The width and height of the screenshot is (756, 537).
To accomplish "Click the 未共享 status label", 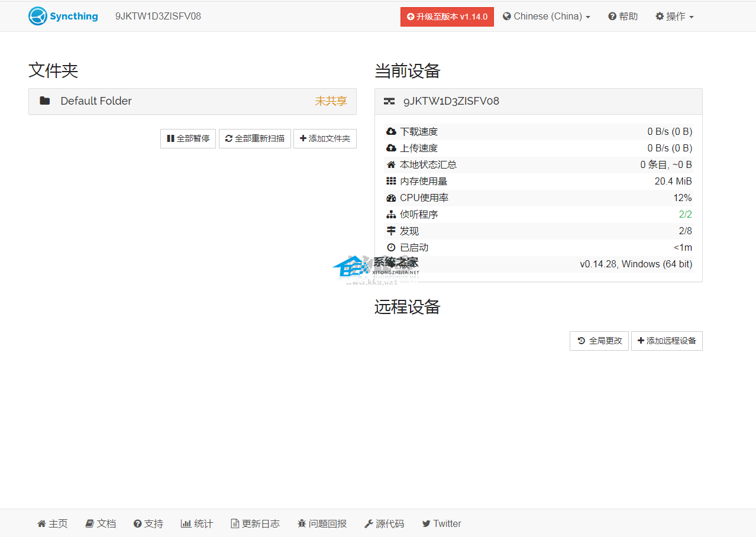I will 331,101.
